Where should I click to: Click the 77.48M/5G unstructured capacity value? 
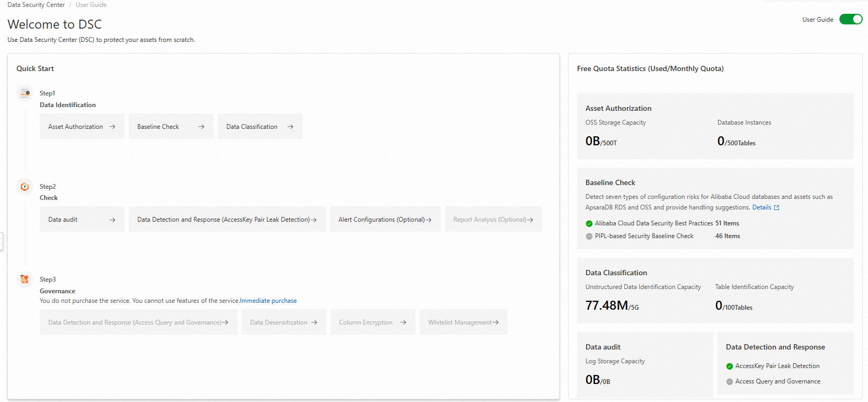[612, 305]
